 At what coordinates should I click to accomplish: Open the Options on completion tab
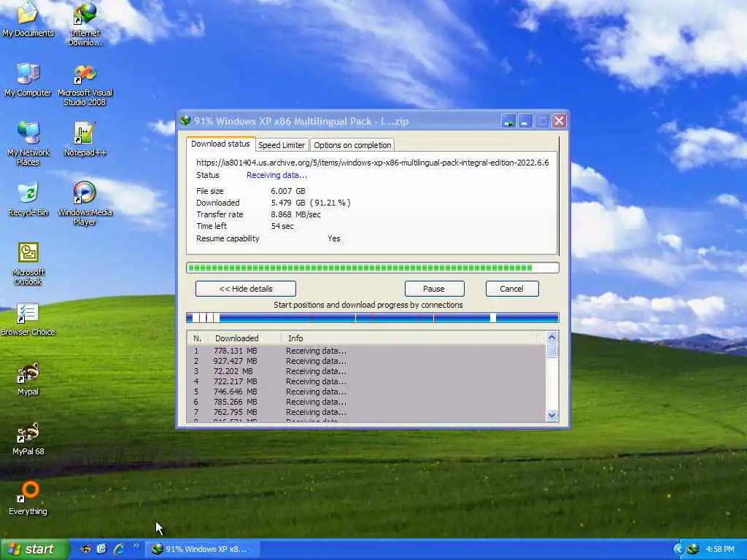(352, 145)
